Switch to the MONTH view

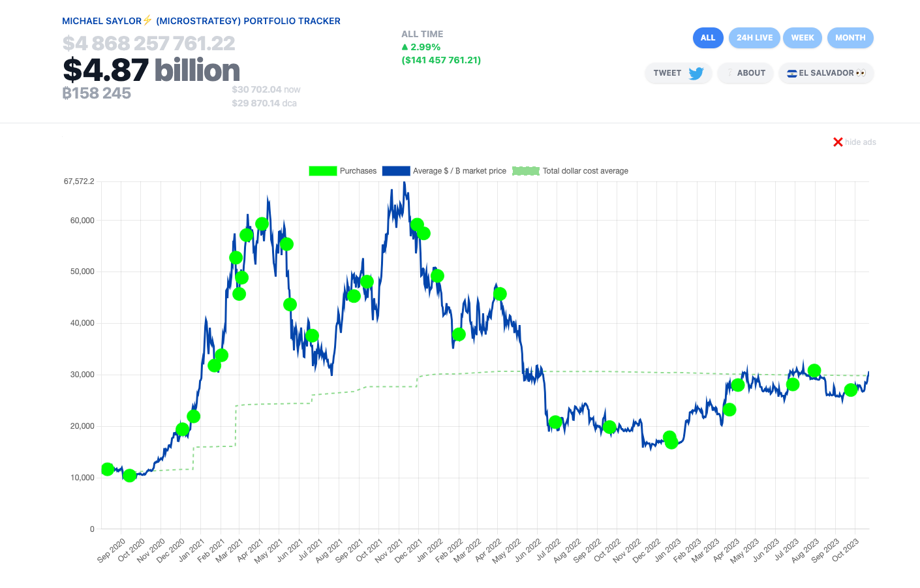(x=850, y=38)
